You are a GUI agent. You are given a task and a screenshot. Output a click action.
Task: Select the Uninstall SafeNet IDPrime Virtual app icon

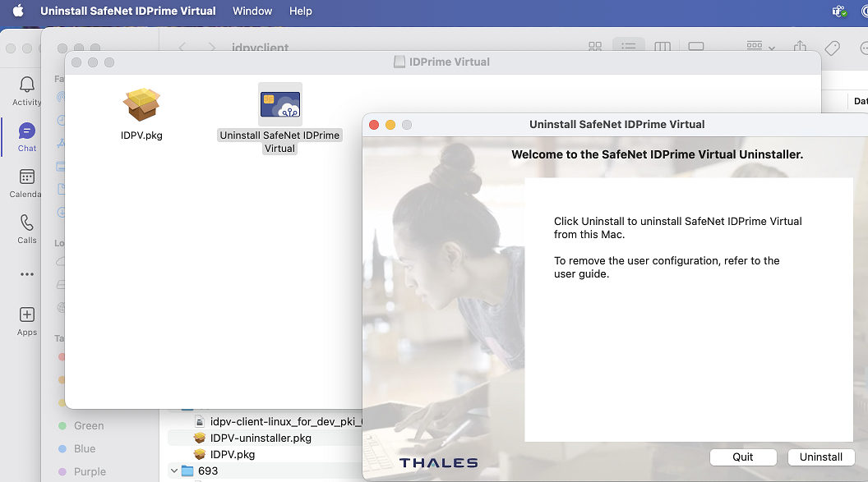tap(279, 105)
